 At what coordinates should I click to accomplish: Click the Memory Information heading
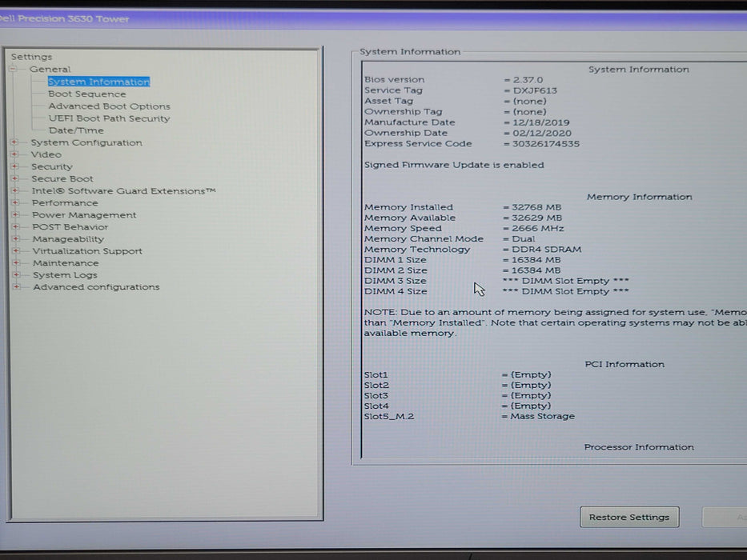[640, 197]
